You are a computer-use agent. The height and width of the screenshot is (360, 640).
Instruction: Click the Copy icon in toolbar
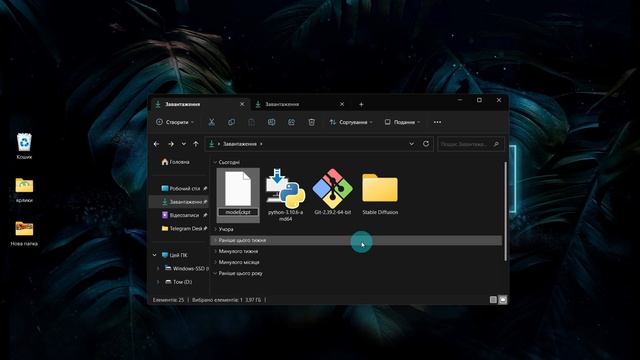pos(231,122)
